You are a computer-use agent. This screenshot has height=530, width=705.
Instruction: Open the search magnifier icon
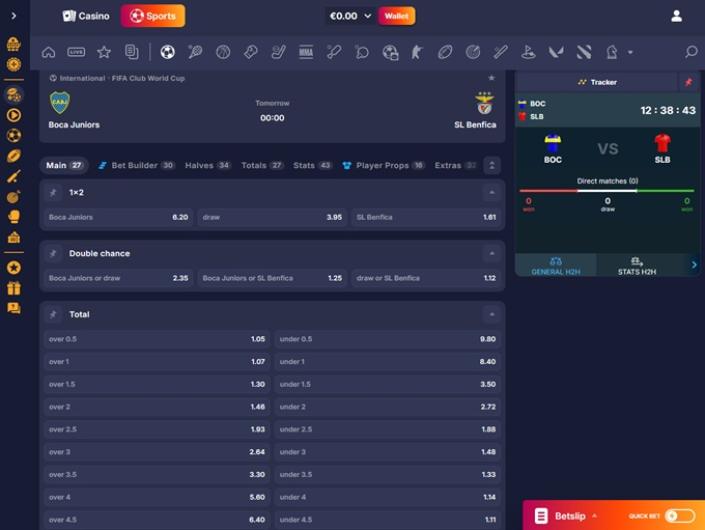(690, 52)
